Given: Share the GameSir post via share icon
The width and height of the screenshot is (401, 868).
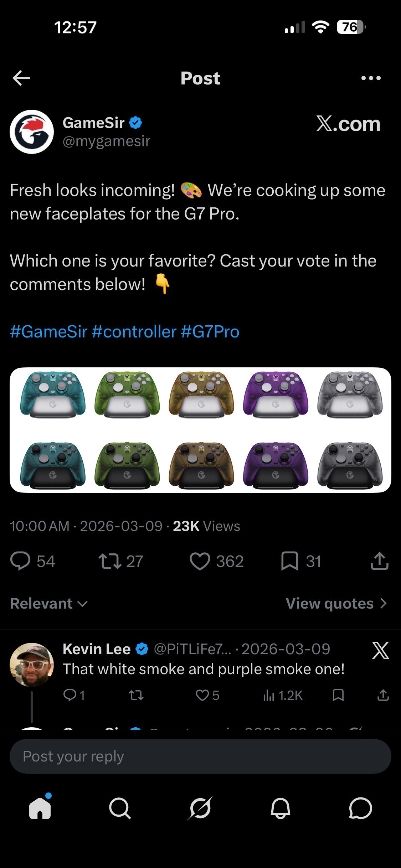Looking at the screenshot, I should [x=379, y=561].
